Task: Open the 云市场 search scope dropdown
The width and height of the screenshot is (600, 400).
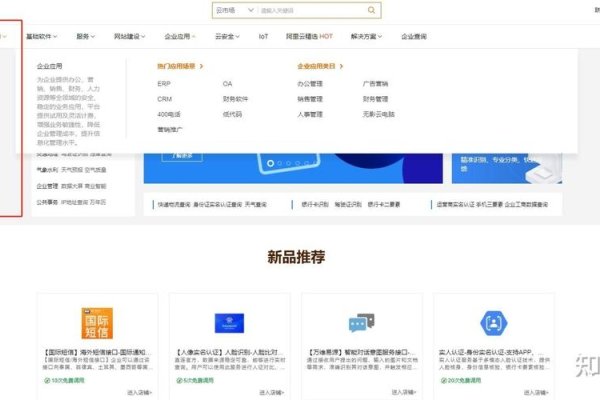Action: pos(235,10)
